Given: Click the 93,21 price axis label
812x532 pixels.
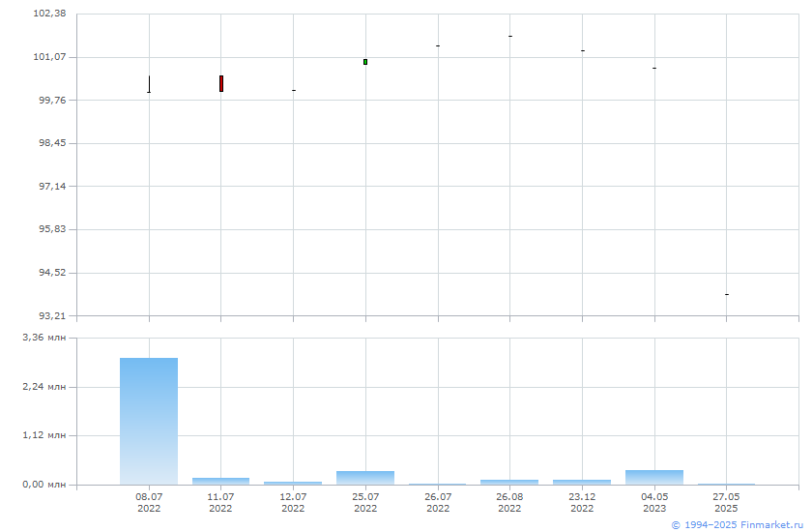Looking at the screenshot, I should pos(52,315).
